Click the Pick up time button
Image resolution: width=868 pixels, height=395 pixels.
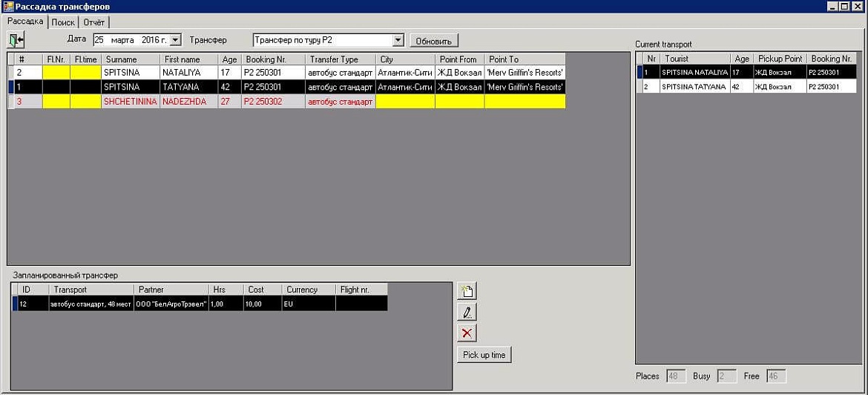click(484, 355)
